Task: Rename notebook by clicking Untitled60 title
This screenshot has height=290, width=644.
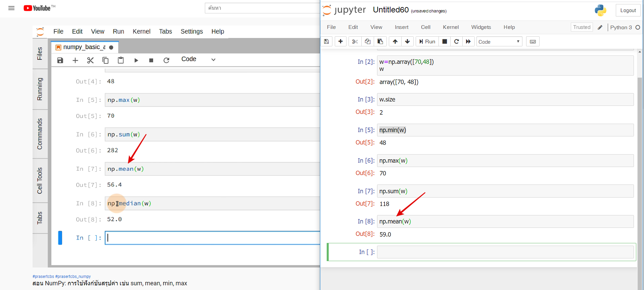Action: (x=391, y=10)
